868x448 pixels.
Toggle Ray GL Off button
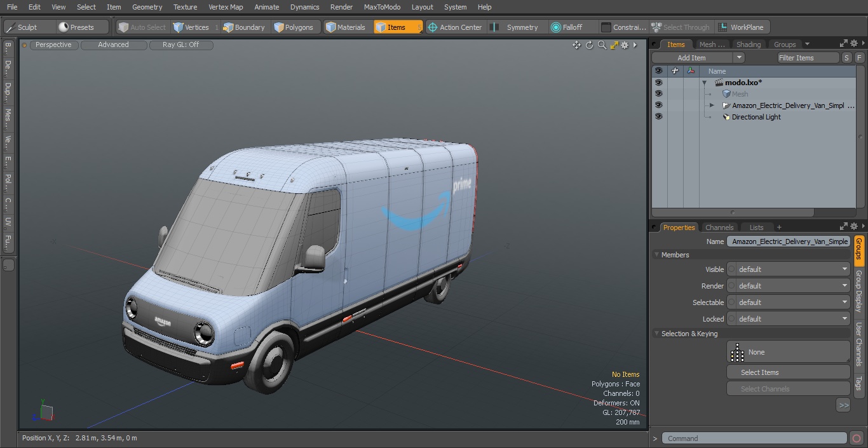(180, 45)
